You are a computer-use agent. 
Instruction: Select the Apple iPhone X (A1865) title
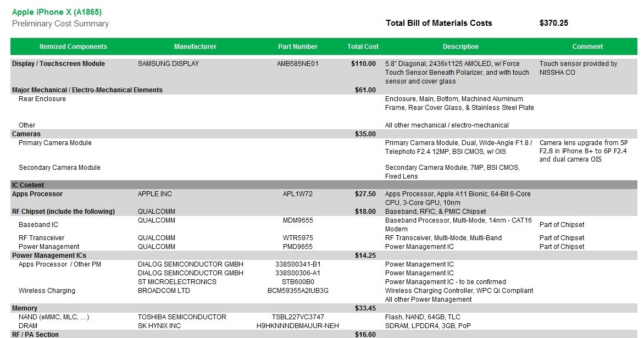click(60, 12)
